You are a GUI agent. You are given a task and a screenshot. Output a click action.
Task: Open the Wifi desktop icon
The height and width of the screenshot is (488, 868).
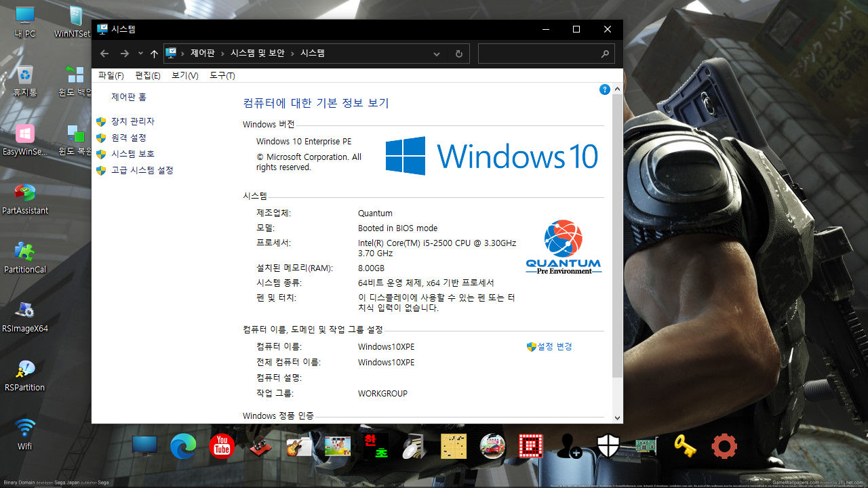pos(25,434)
